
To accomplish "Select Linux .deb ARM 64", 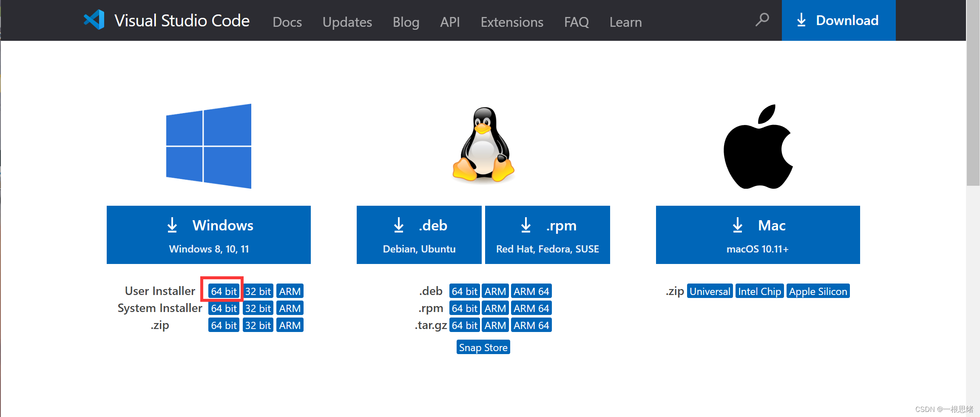I will [531, 291].
